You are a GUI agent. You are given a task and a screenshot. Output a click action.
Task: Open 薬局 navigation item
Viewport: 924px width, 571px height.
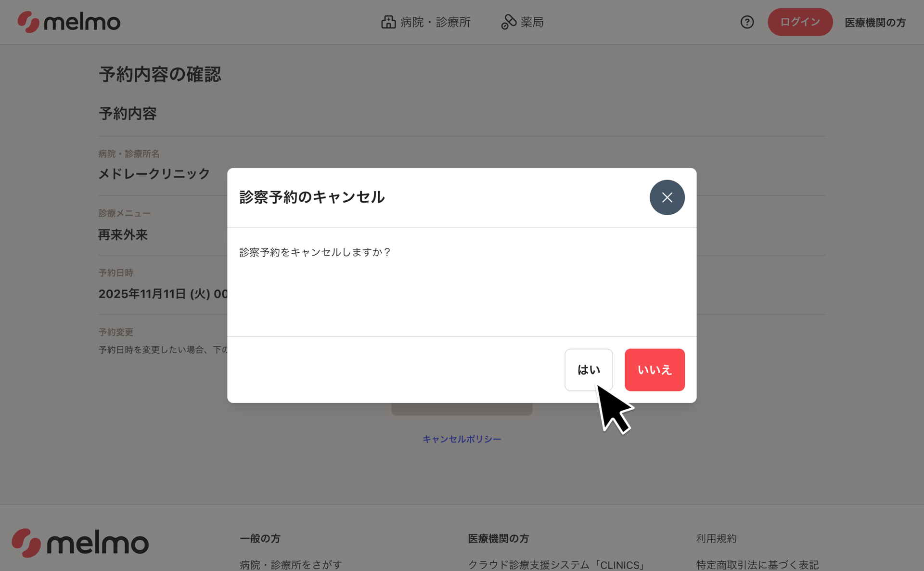coord(522,22)
